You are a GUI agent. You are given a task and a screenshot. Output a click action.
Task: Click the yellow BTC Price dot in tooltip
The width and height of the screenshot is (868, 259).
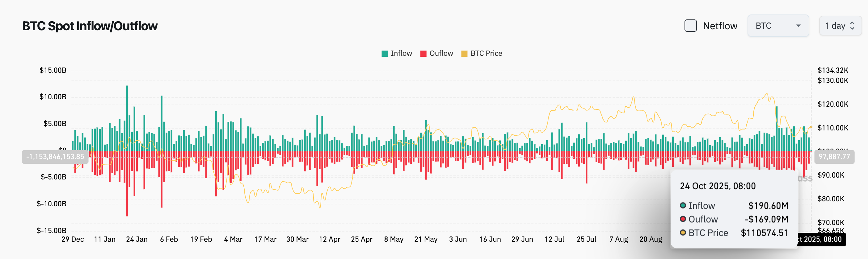pos(683,233)
